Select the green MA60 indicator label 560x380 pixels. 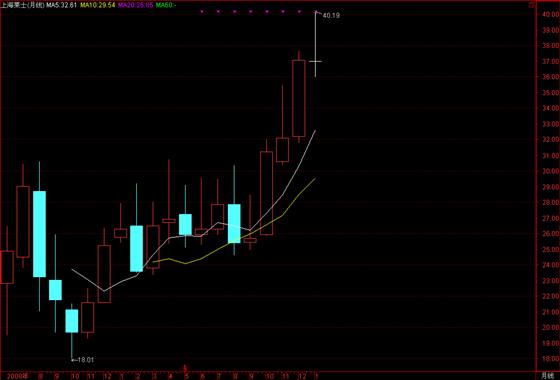(166, 5)
